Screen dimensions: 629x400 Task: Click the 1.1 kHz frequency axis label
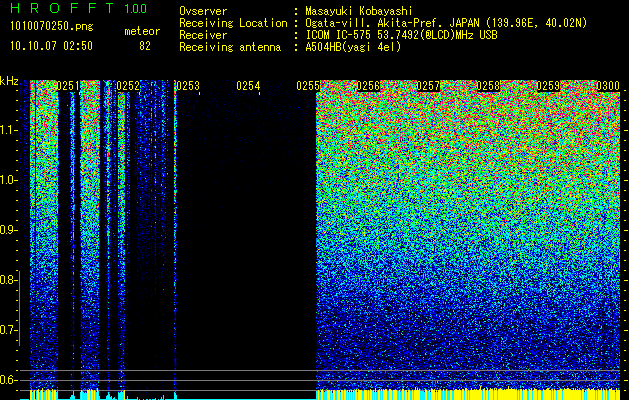coord(8,130)
